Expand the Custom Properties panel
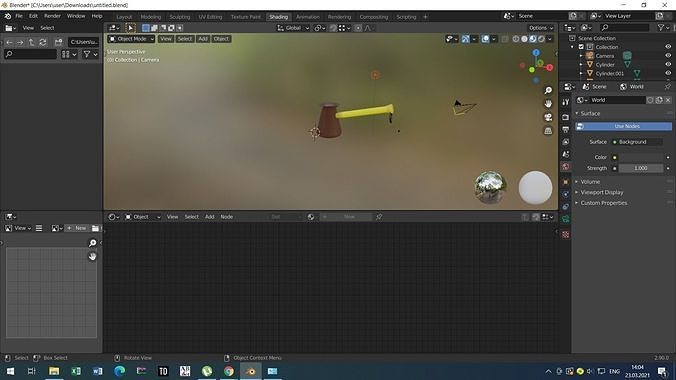676x380 pixels. 604,203
